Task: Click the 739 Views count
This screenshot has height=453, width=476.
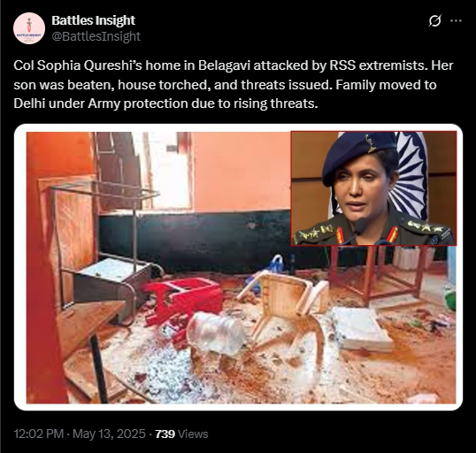Action: 181,434
